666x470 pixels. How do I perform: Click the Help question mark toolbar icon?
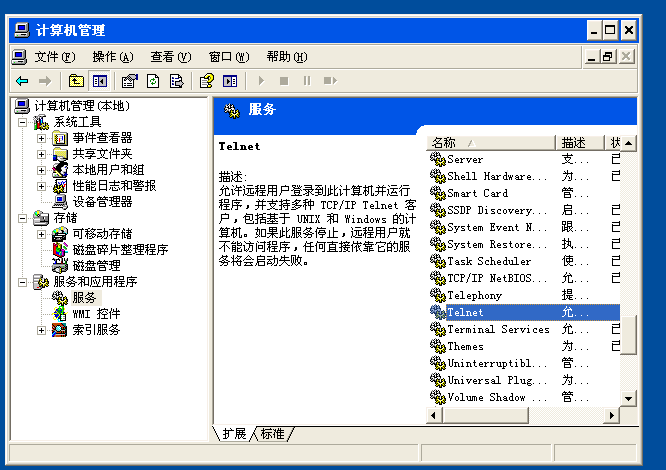coord(207,81)
